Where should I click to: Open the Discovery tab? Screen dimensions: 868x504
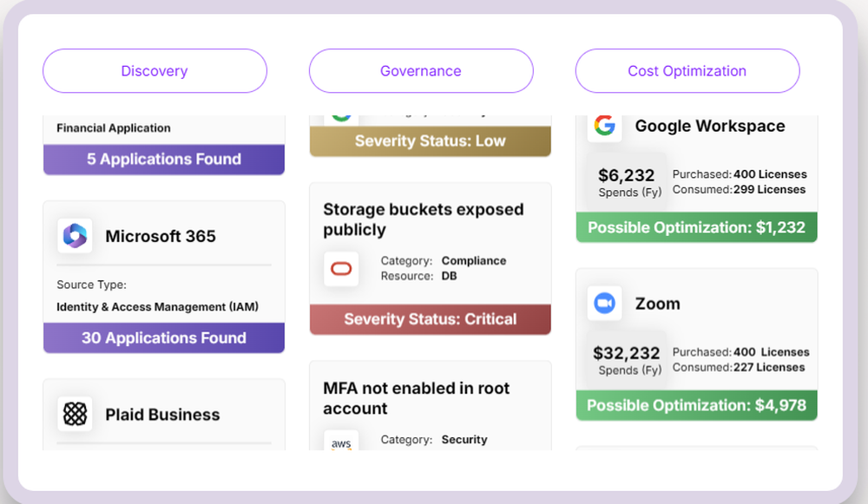pos(155,71)
